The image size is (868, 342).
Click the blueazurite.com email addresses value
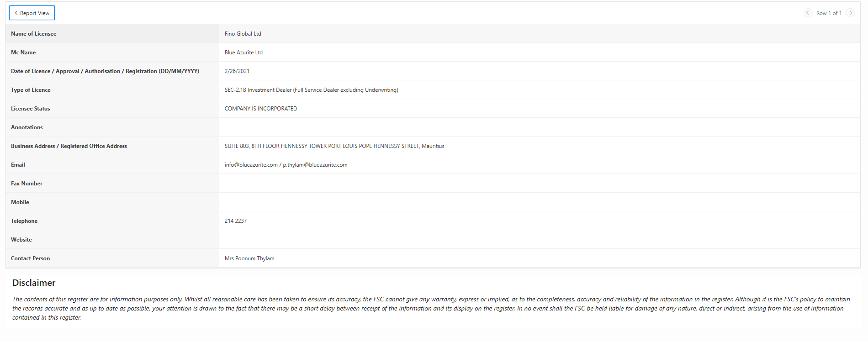(286, 165)
